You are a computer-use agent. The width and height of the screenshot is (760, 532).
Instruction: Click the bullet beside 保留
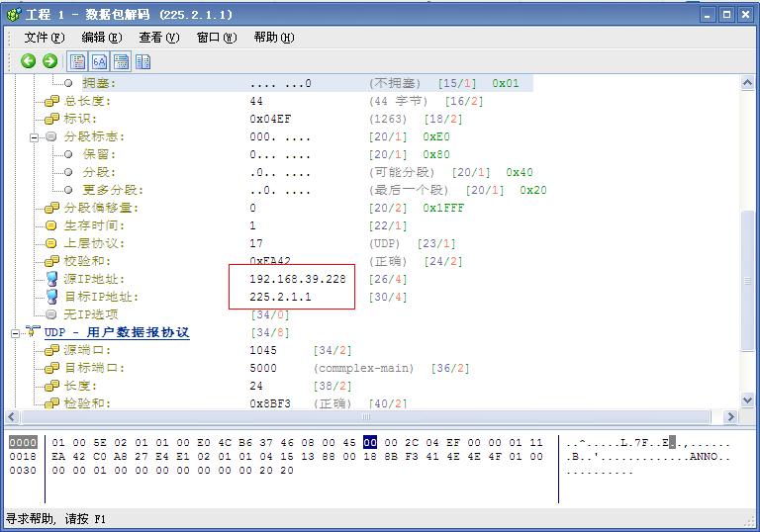(68, 154)
